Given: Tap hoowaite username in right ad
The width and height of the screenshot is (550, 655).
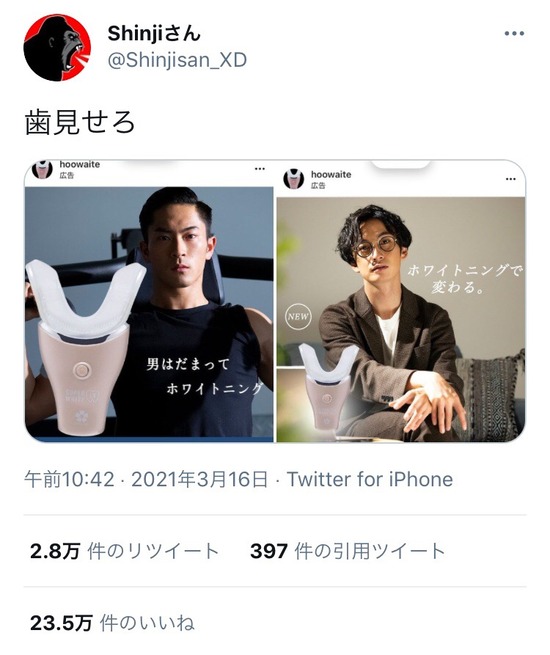Looking at the screenshot, I should pos(331,175).
